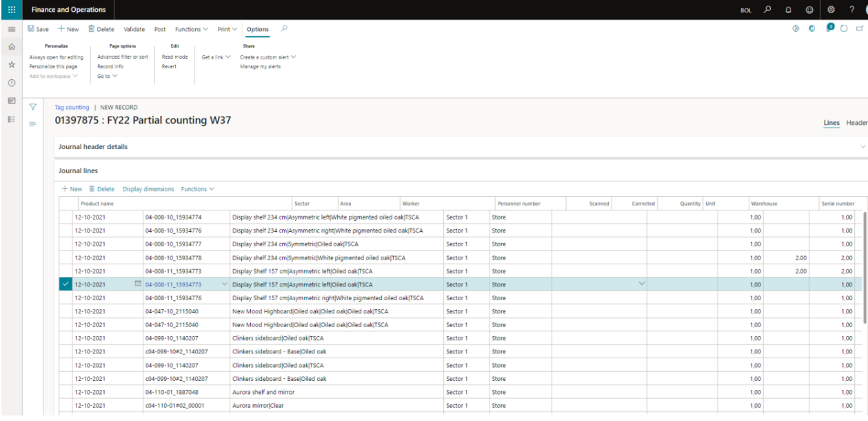868x421 pixels.
Task: Open the Favorites star in sidebar
Action: (10, 63)
